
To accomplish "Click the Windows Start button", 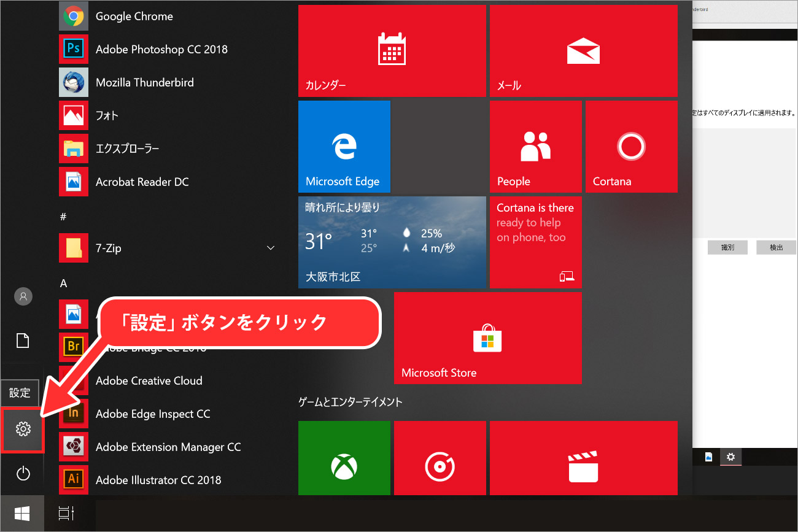I will point(22,513).
